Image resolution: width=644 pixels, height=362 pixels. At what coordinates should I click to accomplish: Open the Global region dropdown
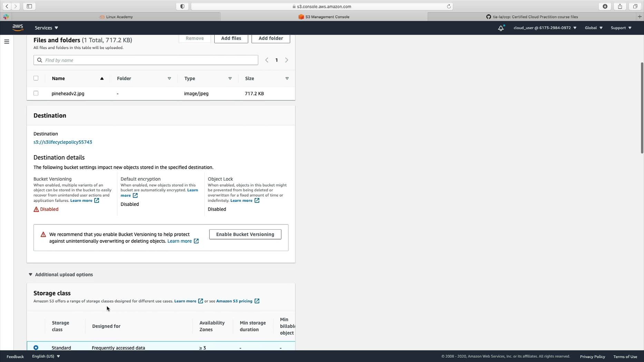pyautogui.click(x=594, y=28)
